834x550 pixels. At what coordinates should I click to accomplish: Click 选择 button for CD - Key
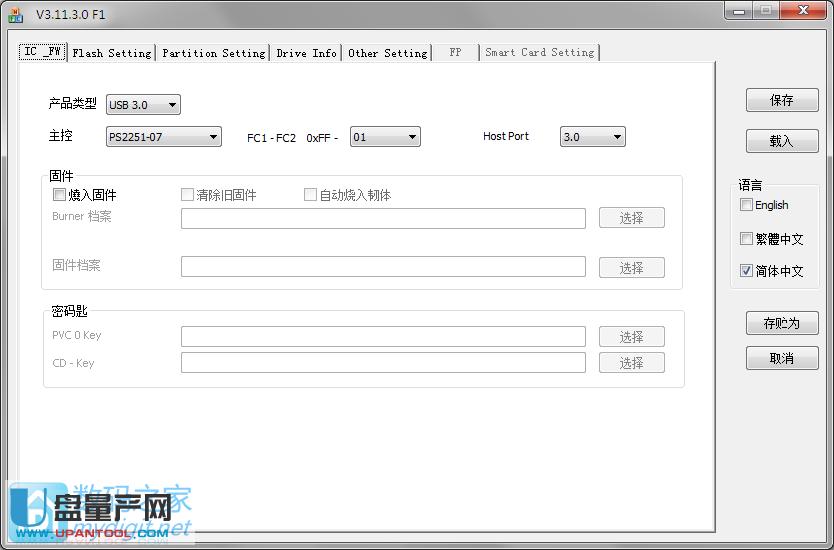tap(632, 363)
